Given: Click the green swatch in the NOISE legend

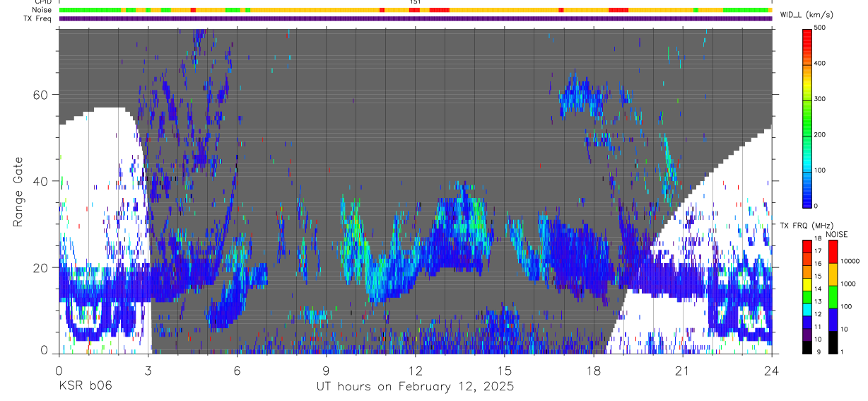Looking at the screenshot, I should (833, 297).
